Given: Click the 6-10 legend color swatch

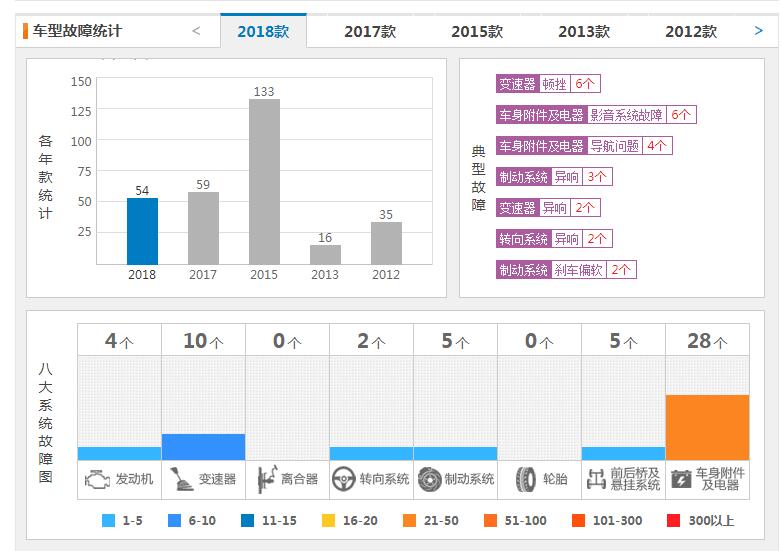Looking at the screenshot, I should 175,521.
